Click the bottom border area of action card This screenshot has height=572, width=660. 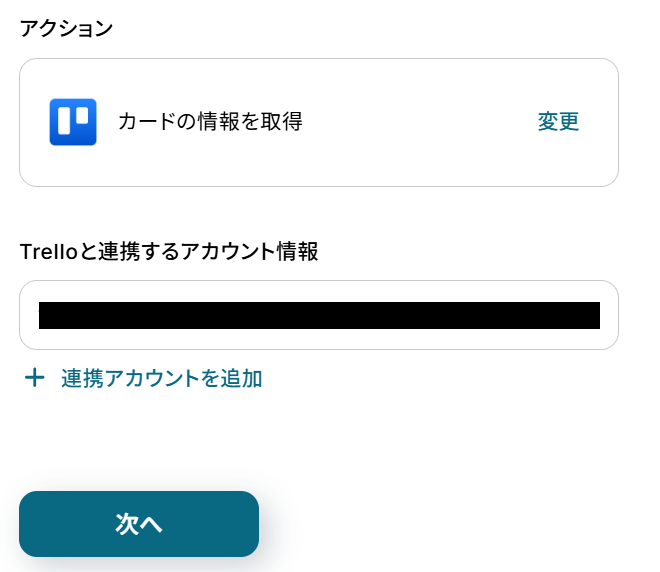point(319,184)
